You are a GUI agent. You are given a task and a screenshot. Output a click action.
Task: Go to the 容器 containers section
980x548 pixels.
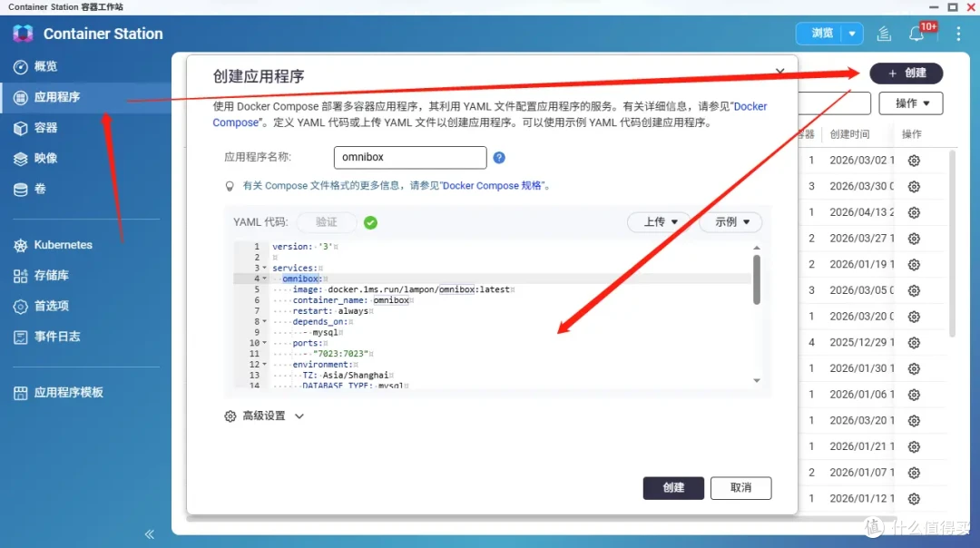pyautogui.click(x=35, y=128)
